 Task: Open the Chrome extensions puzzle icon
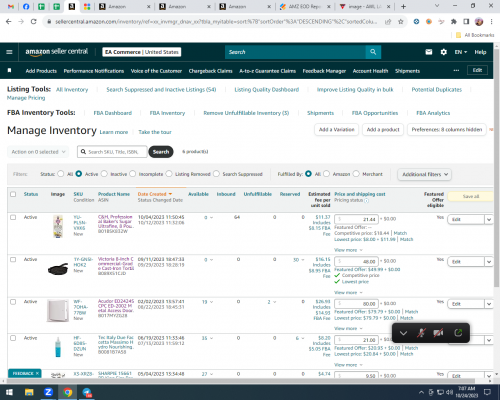454,22
